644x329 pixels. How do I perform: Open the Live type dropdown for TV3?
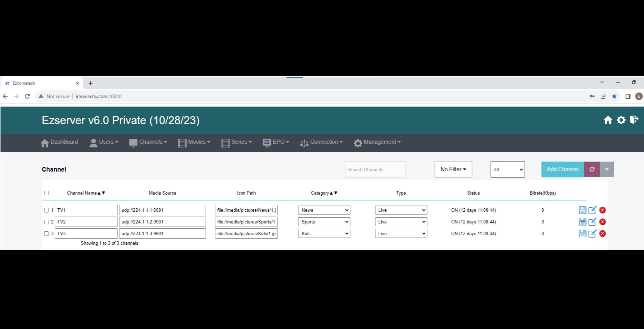pyautogui.click(x=401, y=233)
